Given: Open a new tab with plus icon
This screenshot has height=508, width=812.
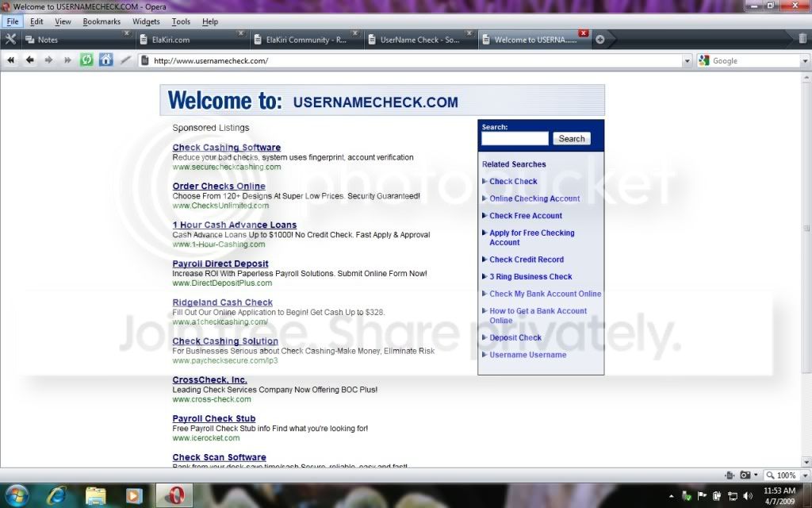Looking at the screenshot, I should pos(599,40).
